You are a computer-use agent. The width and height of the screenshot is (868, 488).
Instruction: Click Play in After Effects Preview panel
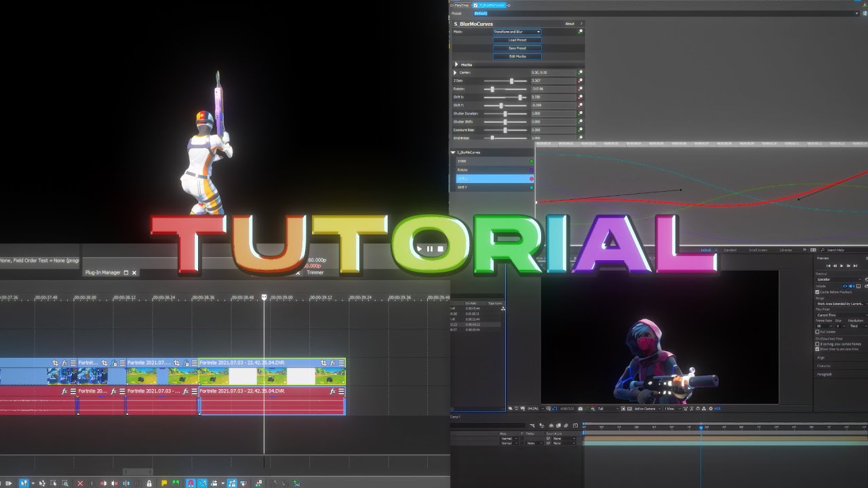pyautogui.click(x=842, y=266)
